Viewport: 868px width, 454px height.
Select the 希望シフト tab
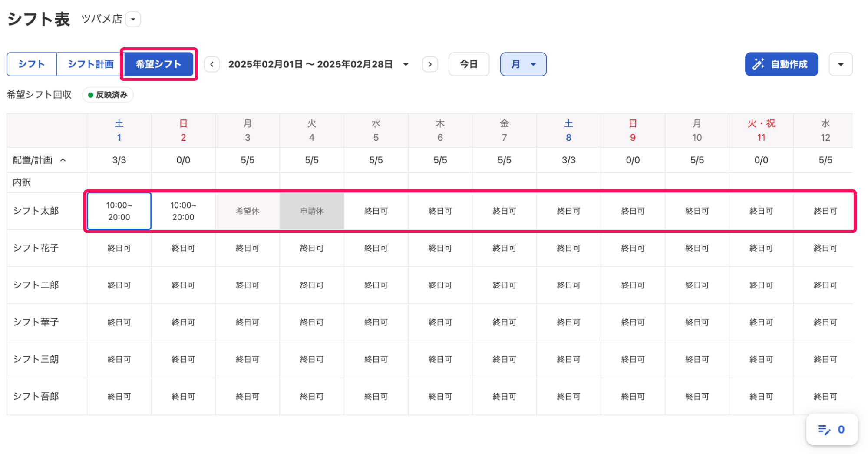coord(158,64)
